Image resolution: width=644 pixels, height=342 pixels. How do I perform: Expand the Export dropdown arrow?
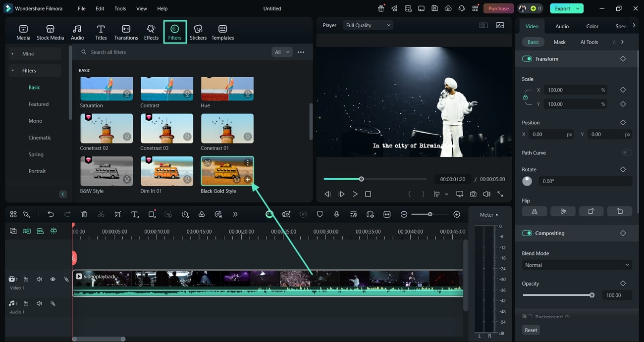click(x=579, y=8)
